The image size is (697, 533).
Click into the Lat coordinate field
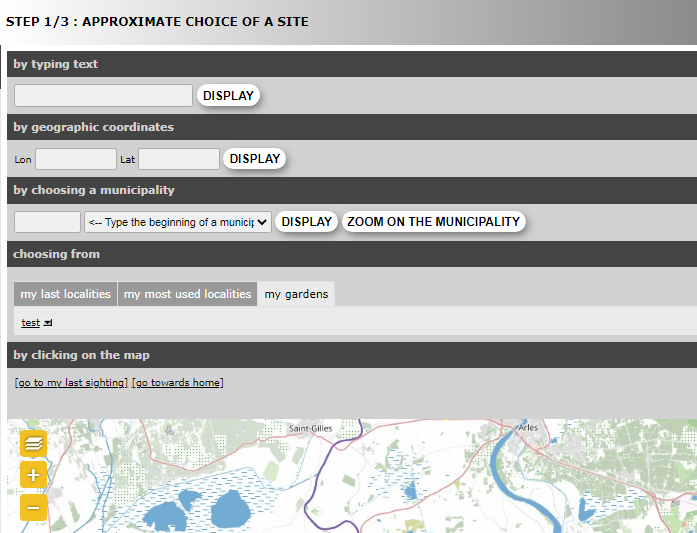pos(179,159)
